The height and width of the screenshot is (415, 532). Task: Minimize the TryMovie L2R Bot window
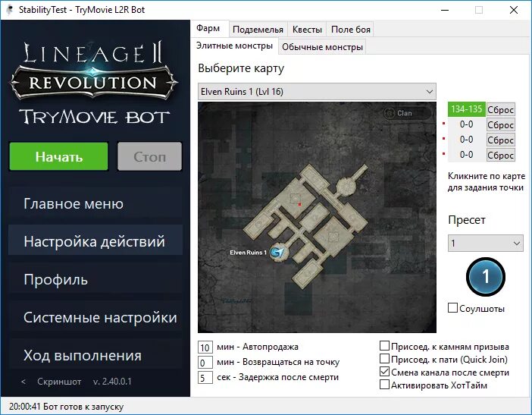(445, 10)
